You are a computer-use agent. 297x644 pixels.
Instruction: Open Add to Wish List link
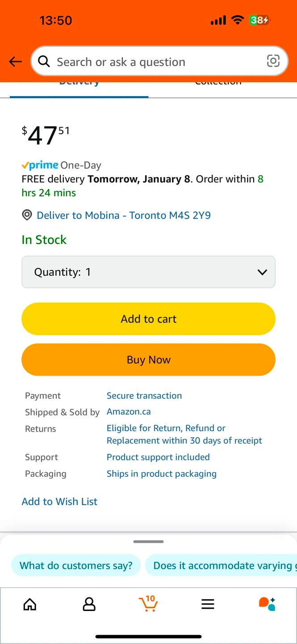(59, 501)
